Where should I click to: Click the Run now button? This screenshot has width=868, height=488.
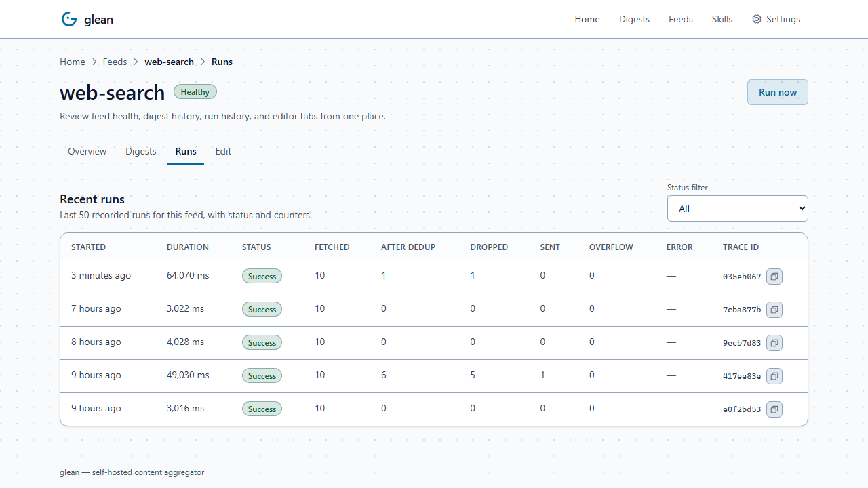point(778,92)
